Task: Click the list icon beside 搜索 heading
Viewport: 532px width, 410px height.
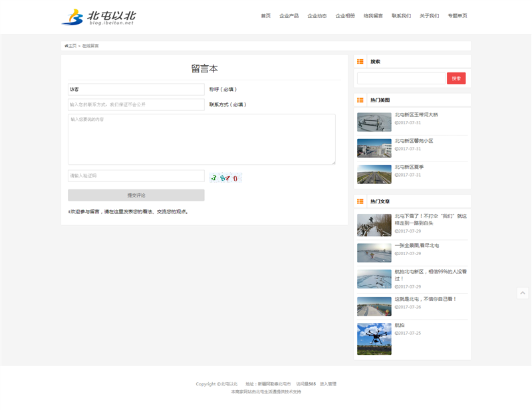Action: tap(360, 61)
